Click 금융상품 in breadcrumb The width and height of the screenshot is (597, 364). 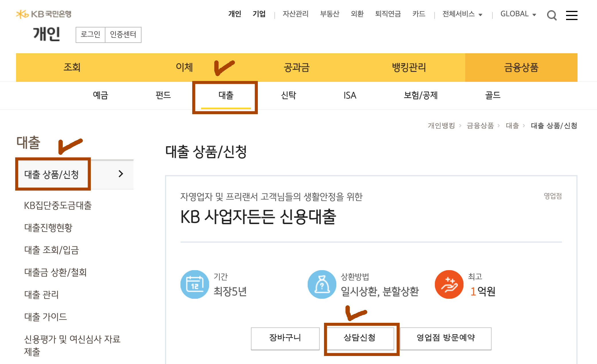[x=480, y=126]
